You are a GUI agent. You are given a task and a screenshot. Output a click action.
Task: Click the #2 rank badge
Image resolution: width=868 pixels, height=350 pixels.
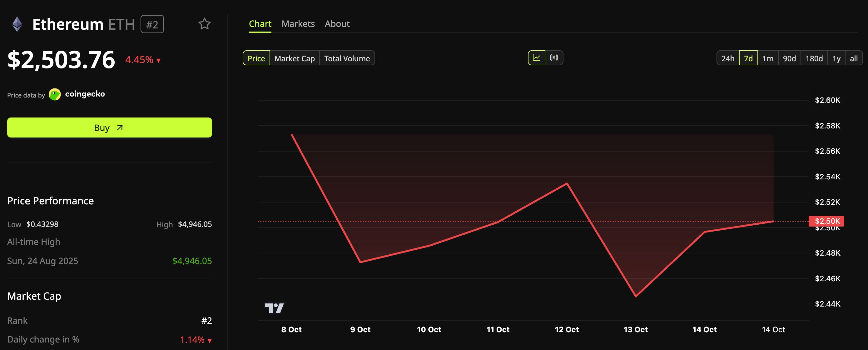(152, 24)
